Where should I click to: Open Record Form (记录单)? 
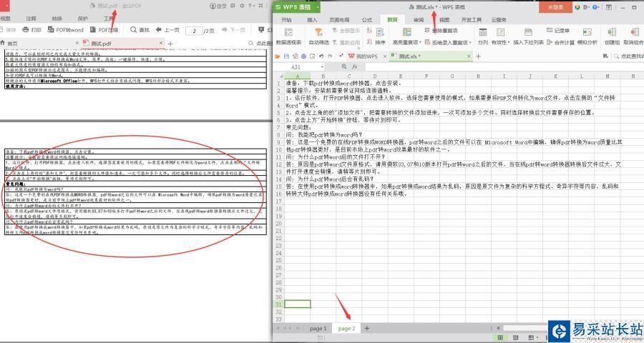(x=557, y=31)
